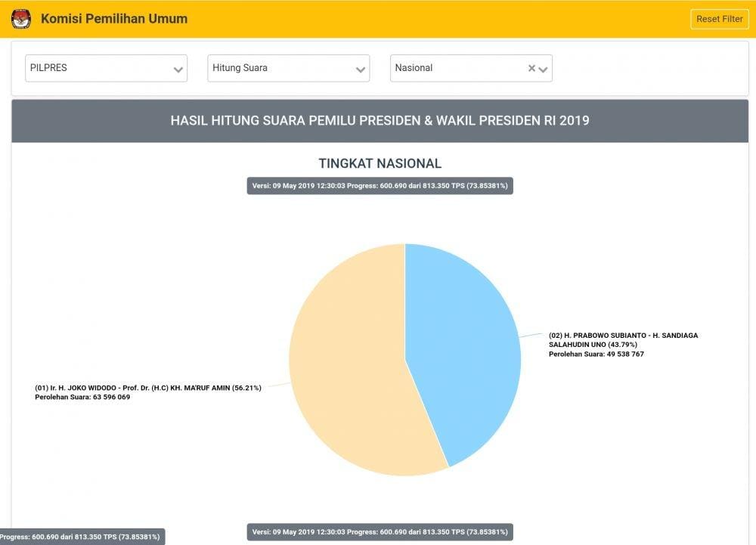Click the Tingkat Nasional heading
The width and height of the screenshot is (756, 545).
coord(380,163)
